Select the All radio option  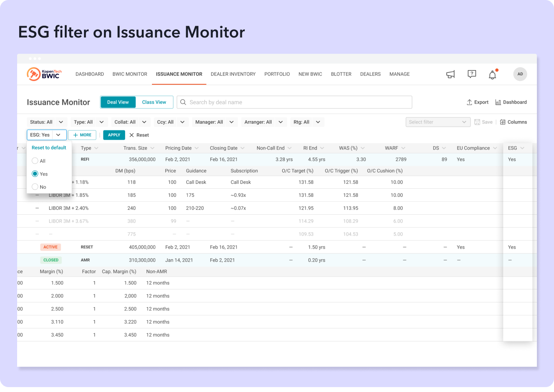point(35,161)
